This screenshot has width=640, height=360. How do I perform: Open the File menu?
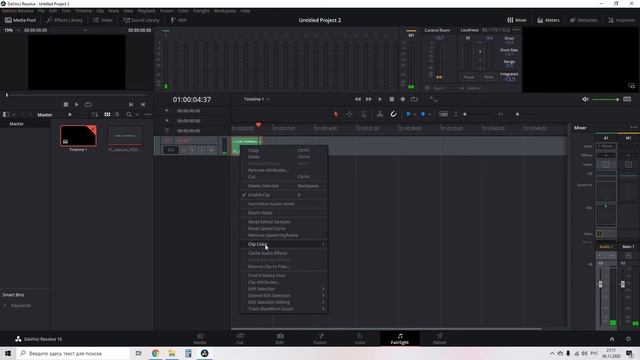[41, 11]
